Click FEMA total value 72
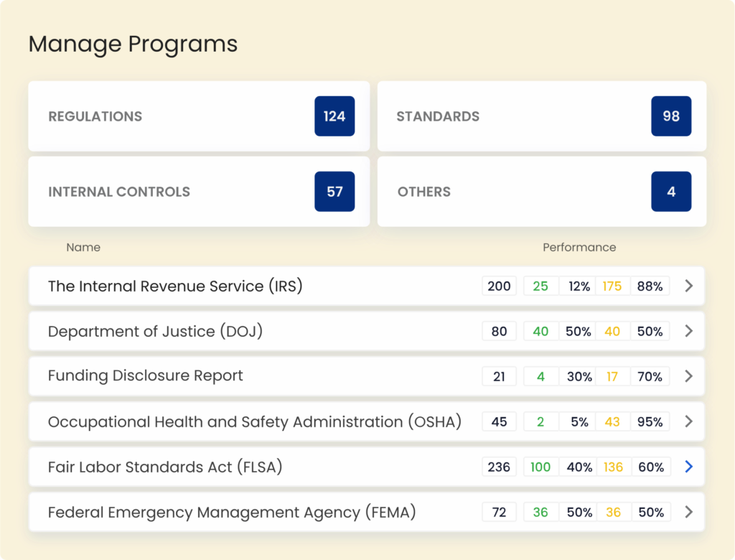 click(x=499, y=512)
